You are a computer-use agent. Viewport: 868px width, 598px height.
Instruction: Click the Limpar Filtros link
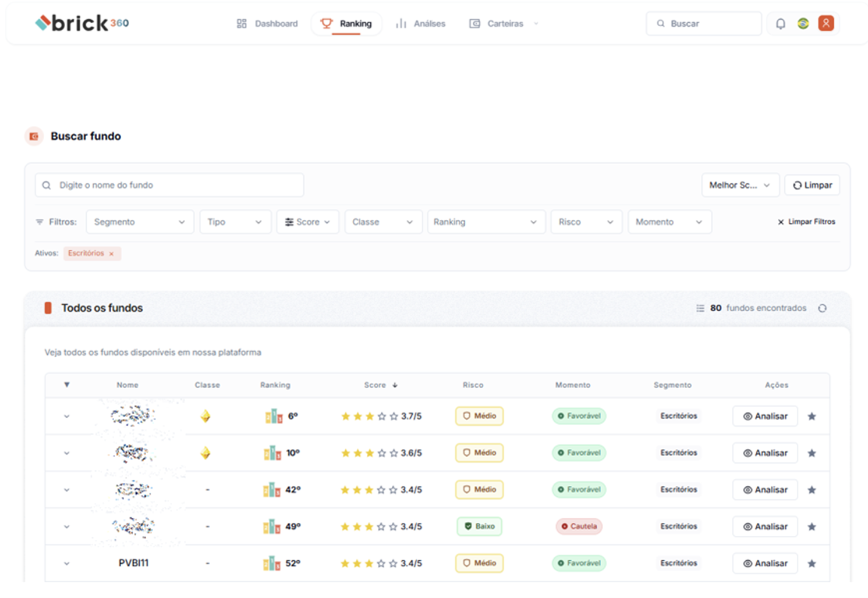(806, 222)
